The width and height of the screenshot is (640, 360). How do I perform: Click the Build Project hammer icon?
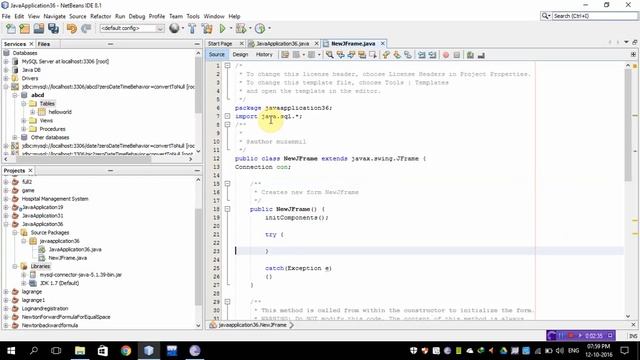(x=192, y=28)
